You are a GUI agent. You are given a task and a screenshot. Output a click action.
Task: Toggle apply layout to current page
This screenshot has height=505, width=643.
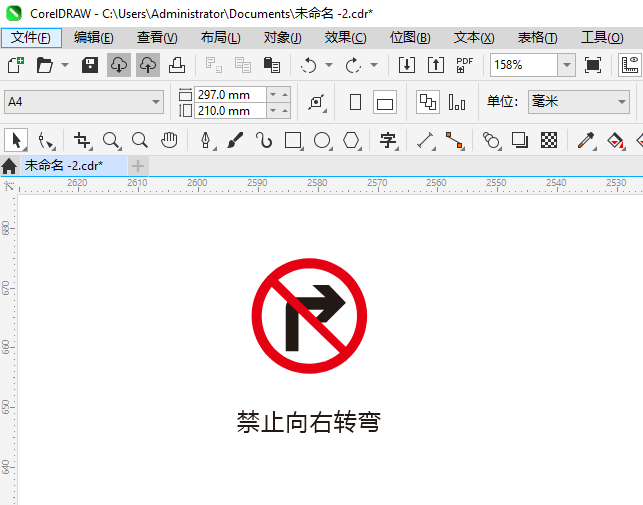457,102
